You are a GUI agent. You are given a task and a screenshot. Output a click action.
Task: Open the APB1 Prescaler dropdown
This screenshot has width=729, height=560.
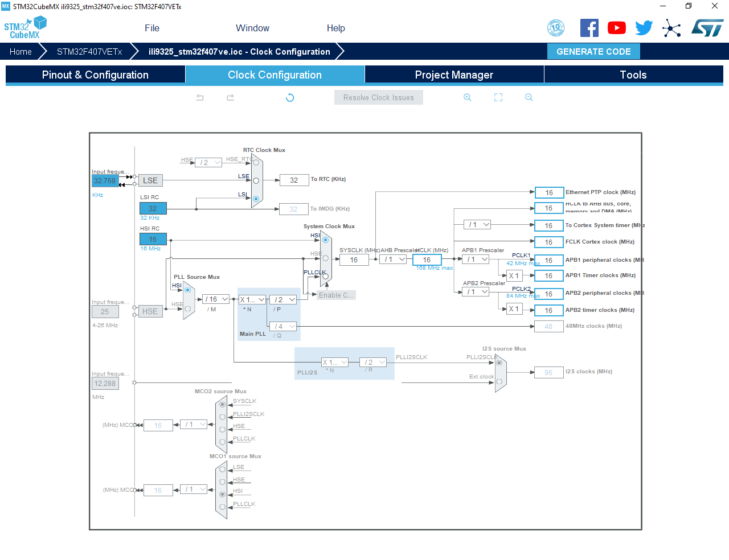point(476,259)
